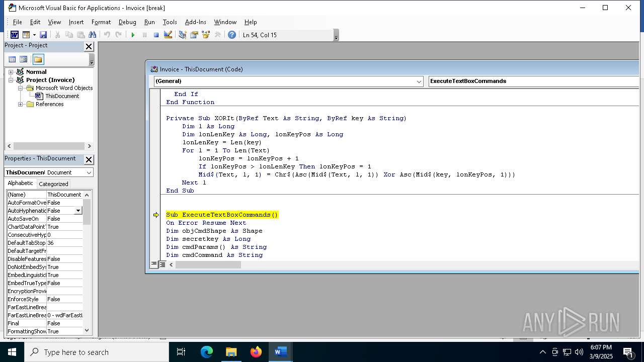
Task: Toggle Design Mode icon
Action: pyautogui.click(x=168, y=35)
